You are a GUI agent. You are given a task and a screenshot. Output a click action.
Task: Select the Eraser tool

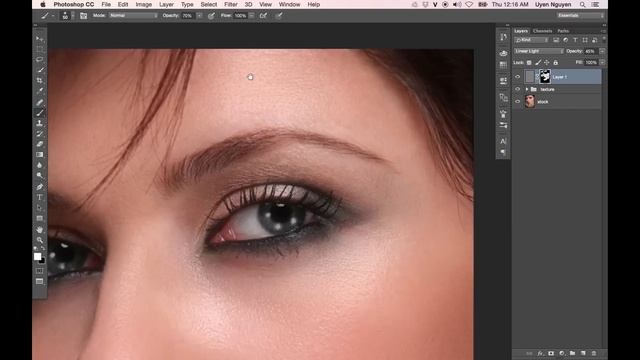(40, 144)
